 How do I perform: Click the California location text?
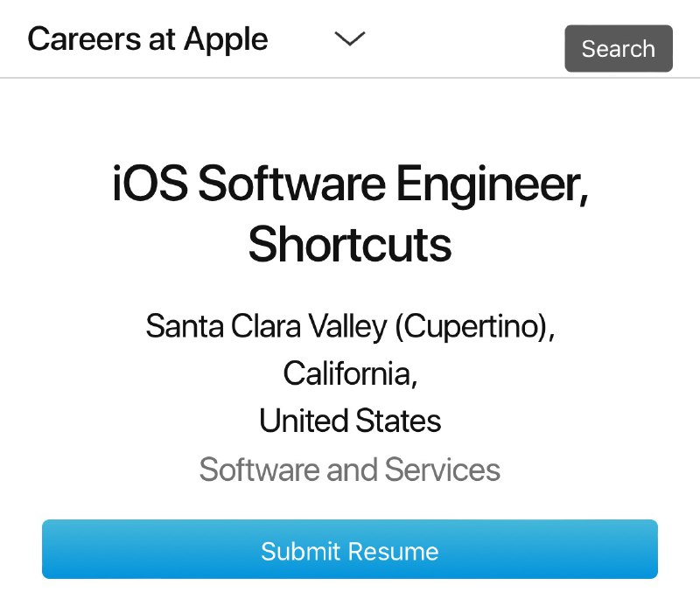point(351,373)
